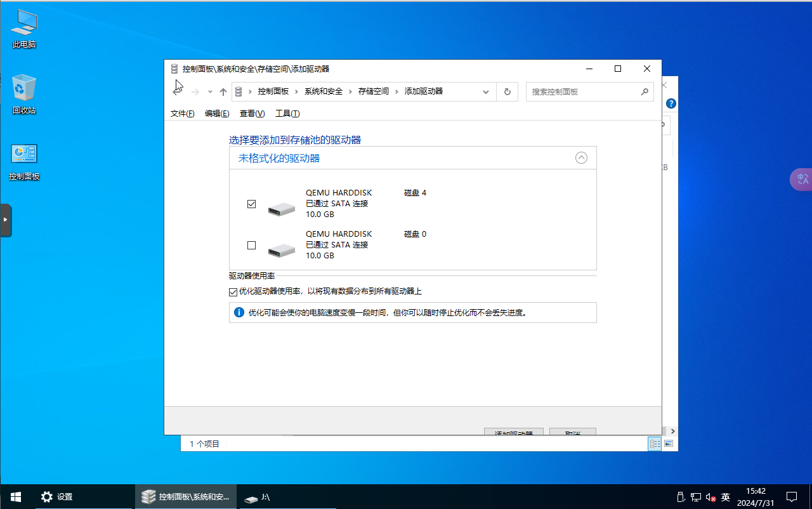The height and width of the screenshot is (509, 812).
Task: Refresh the Add Drives page
Action: [507, 92]
